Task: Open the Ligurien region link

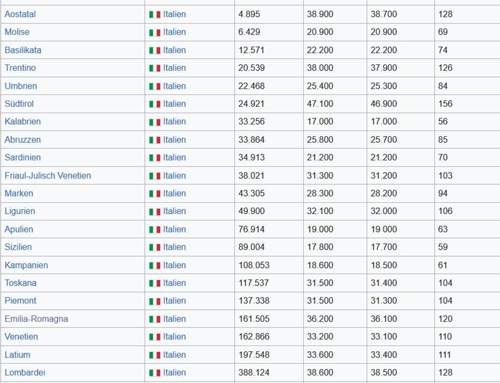Action: coord(20,211)
